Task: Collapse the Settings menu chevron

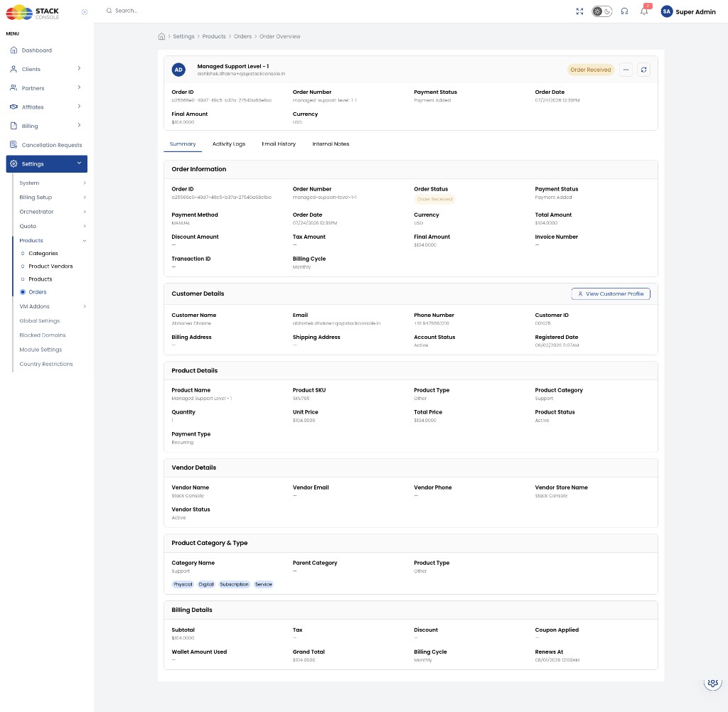Action: 79,163
